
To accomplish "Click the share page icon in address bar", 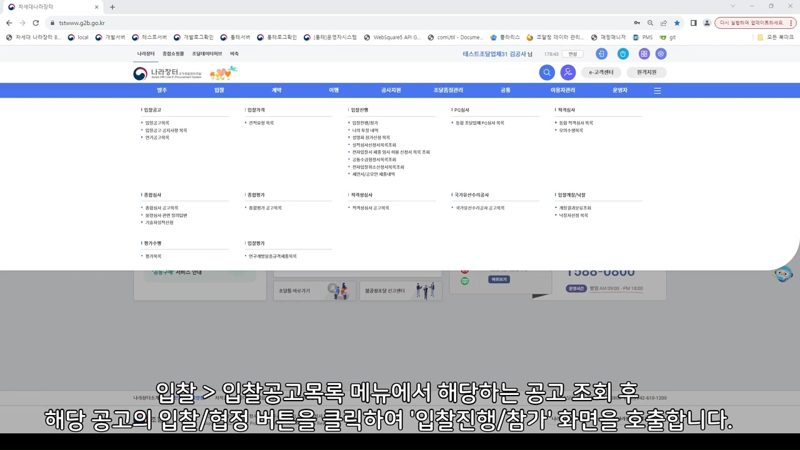I will (x=663, y=23).
